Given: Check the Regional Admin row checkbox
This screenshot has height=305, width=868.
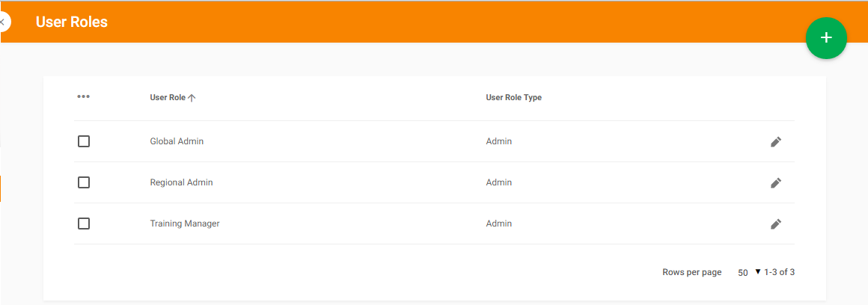Looking at the screenshot, I should [84, 182].
